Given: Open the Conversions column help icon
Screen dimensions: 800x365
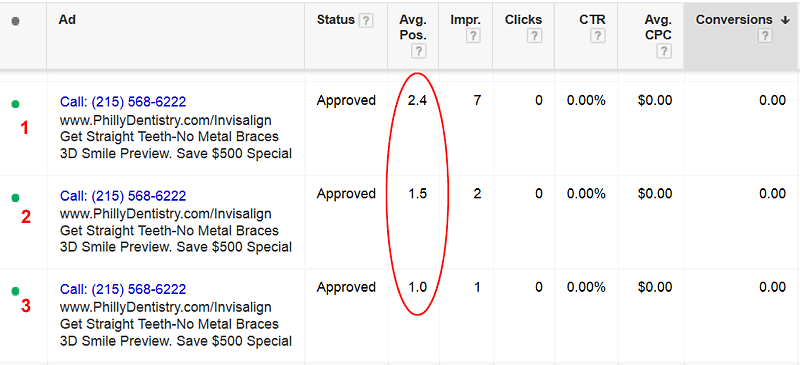Looking at the screenshot, I should [x=765, y=36].
